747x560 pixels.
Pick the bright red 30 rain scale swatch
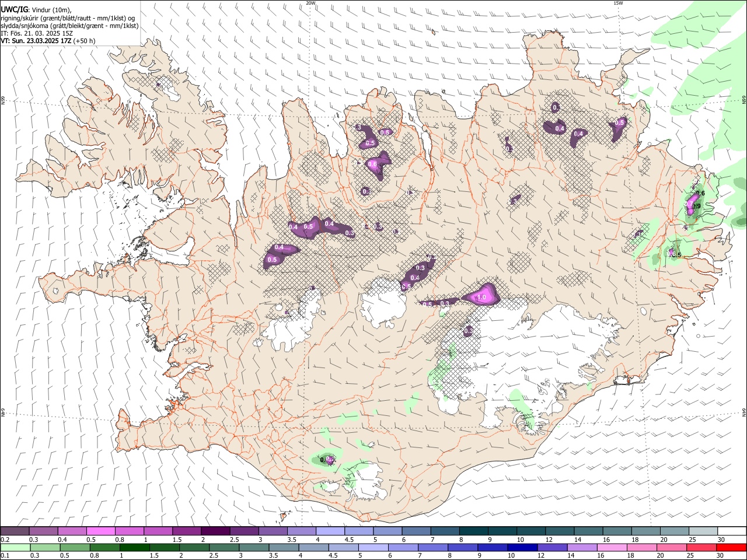(731, 548)
